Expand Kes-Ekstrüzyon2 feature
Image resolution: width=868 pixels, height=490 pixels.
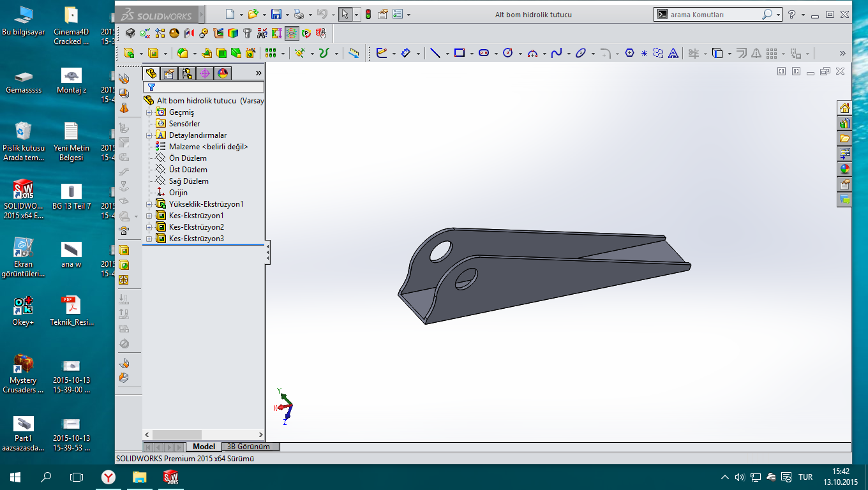[149, 227]
